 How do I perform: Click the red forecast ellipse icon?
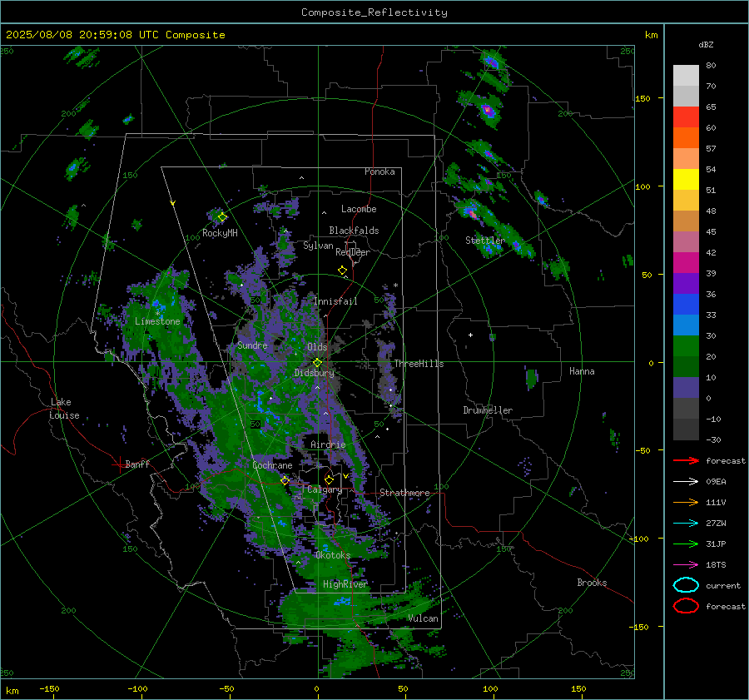pyautogui.click(x=686, y=606)
